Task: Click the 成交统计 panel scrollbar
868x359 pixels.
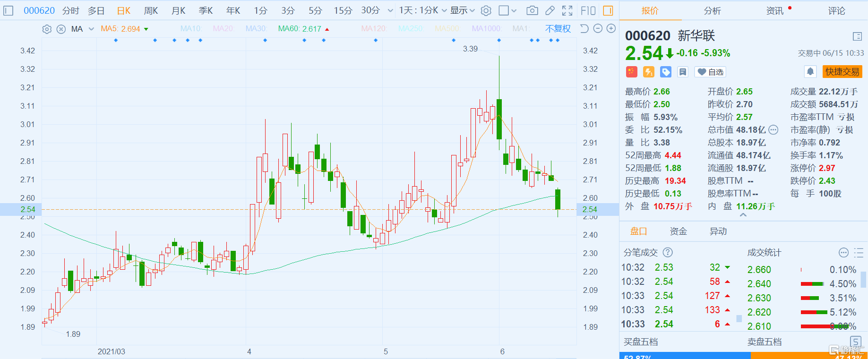Action: click(864, 279)
